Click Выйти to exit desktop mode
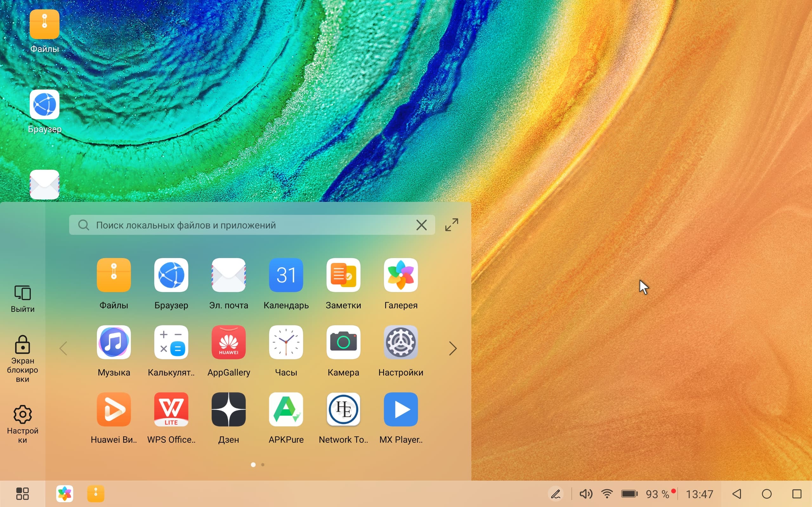 pos(23,299)
